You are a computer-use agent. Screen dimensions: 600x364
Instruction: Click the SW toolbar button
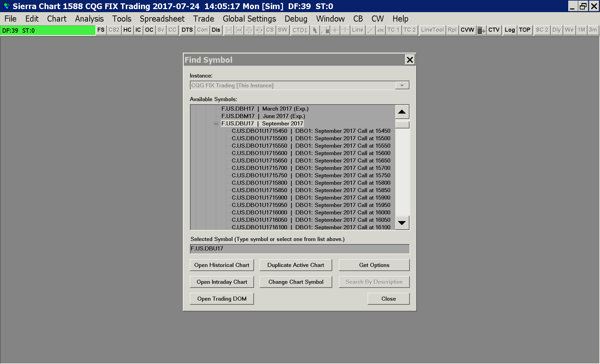click(283, 30)
